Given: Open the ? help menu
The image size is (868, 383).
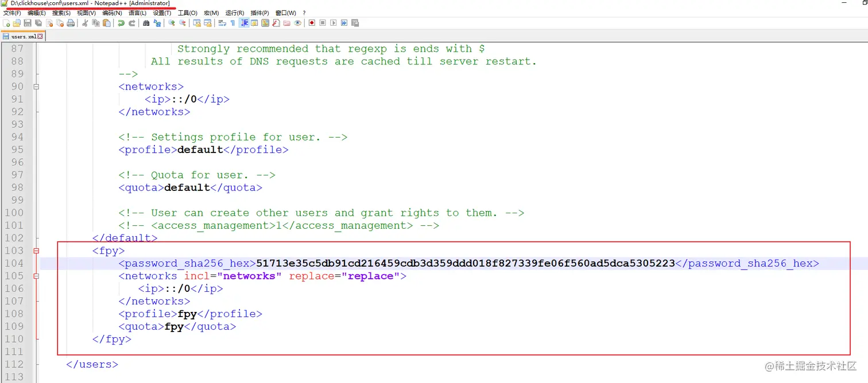Looking at the screenshot, I should pos(304,13).
